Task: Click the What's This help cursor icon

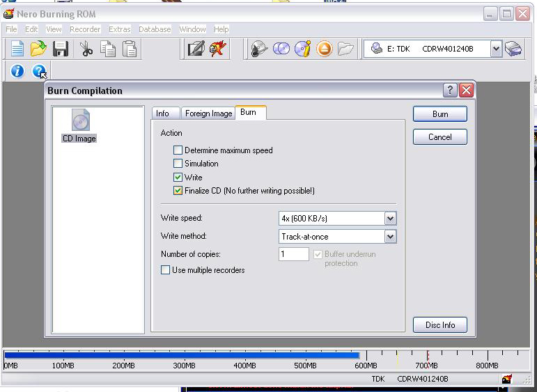Action: pyautogui.click(x=40, y=71)
